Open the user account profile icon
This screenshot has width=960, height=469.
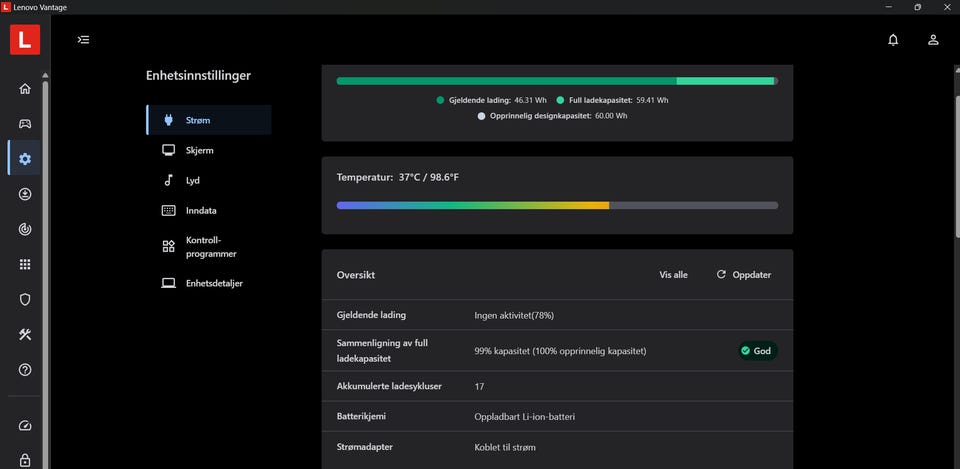[x=933, y=40]
